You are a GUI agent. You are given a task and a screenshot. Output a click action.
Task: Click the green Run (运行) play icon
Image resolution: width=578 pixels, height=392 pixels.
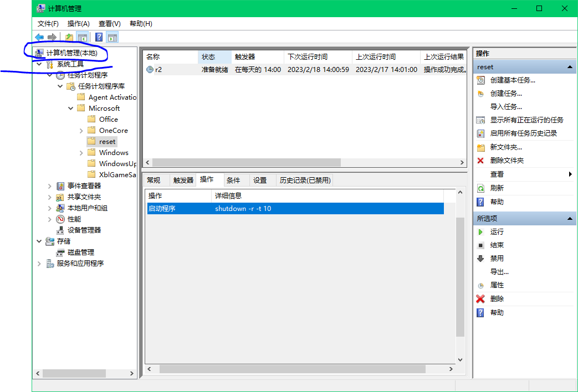480,232
